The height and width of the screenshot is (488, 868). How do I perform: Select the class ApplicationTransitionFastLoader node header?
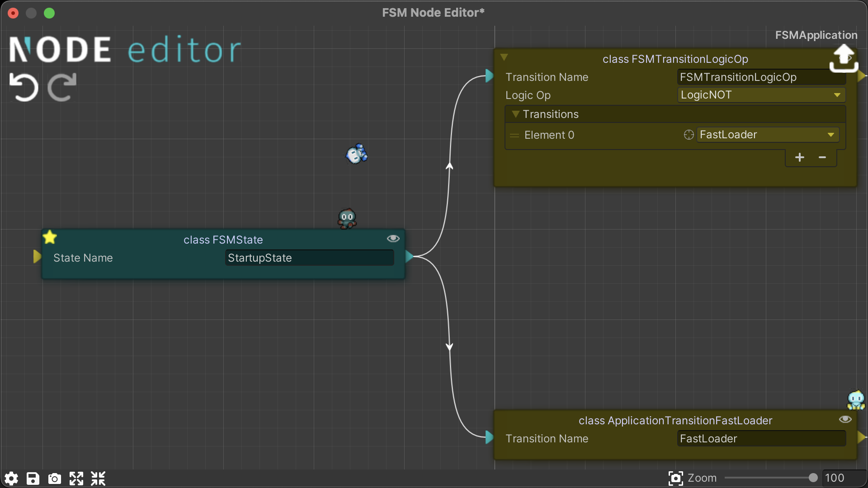pos(675,421)
